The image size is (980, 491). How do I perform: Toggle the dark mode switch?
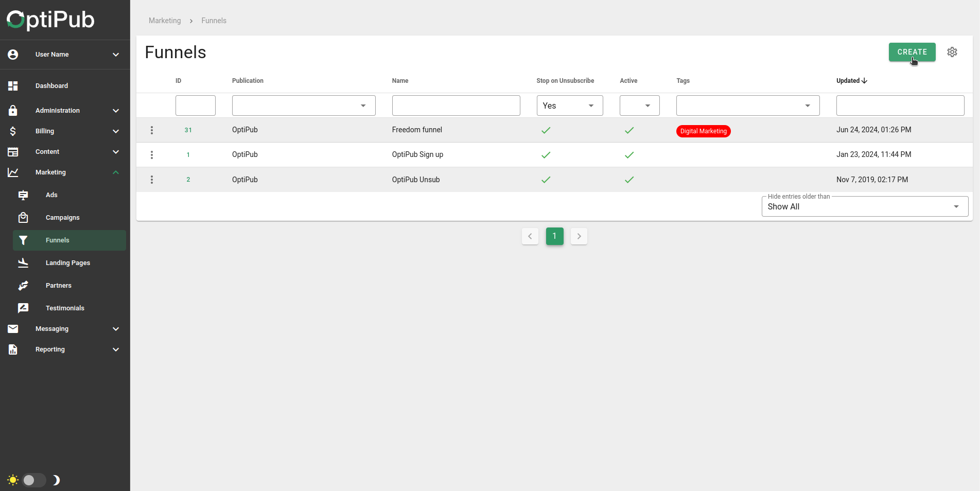click(34, 480)
